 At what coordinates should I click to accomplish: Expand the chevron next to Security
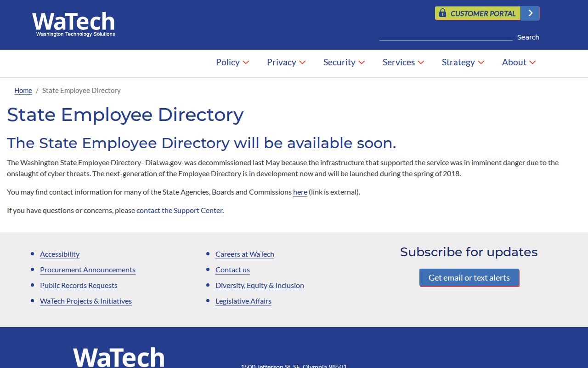tap(362, 62)
